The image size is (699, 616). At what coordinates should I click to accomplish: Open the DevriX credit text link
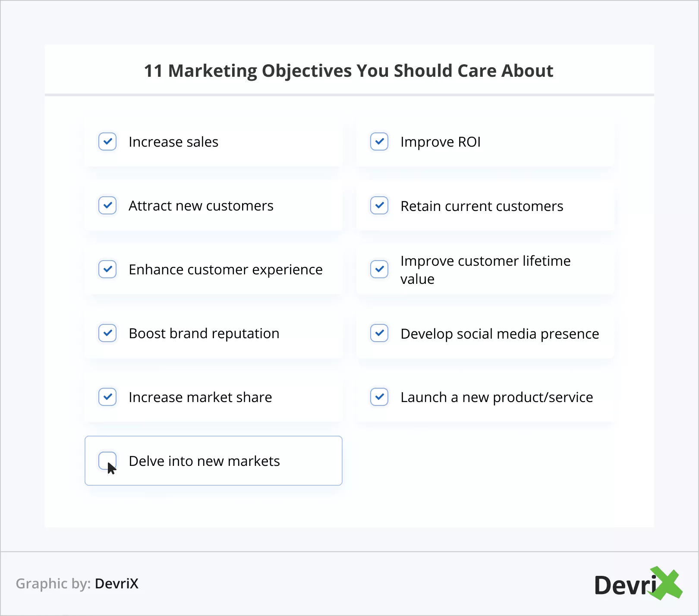point(116,584)
